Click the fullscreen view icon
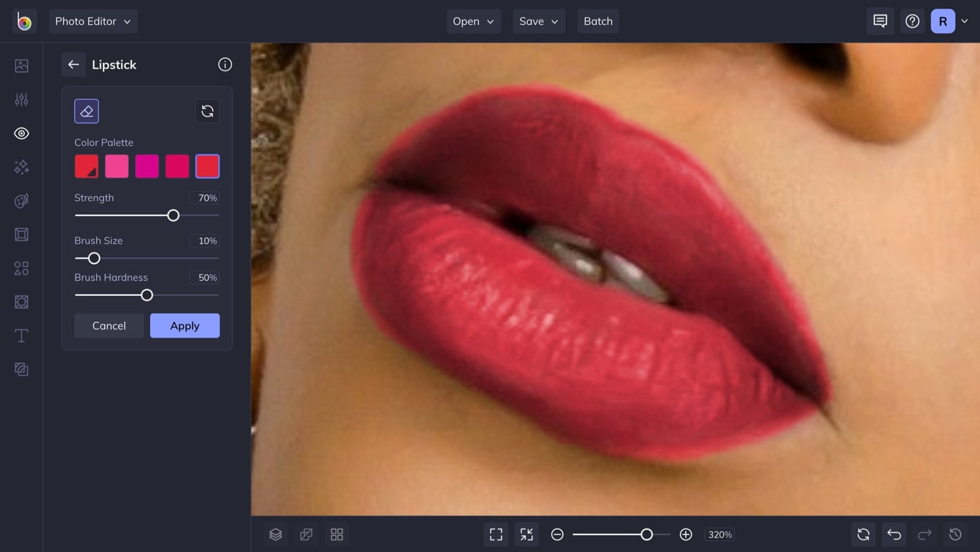 click(495, 534)
